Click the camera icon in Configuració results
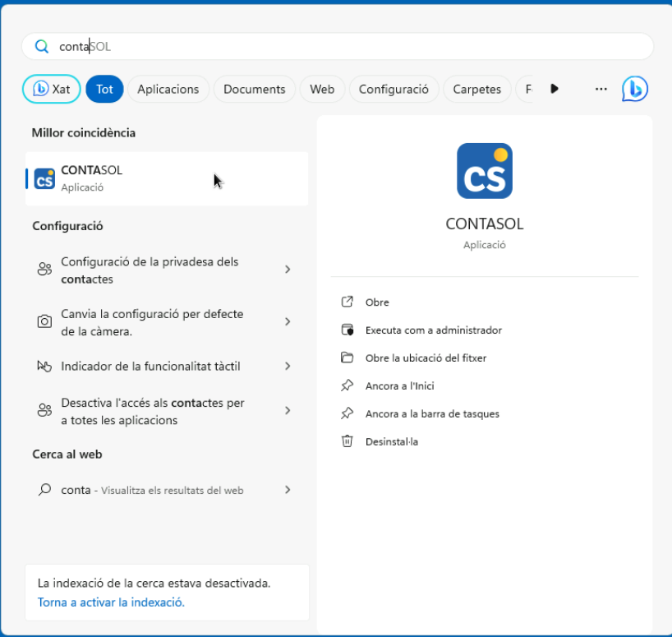Image resolution: width=672 pixels, height=637 pixels. (44, 322)
